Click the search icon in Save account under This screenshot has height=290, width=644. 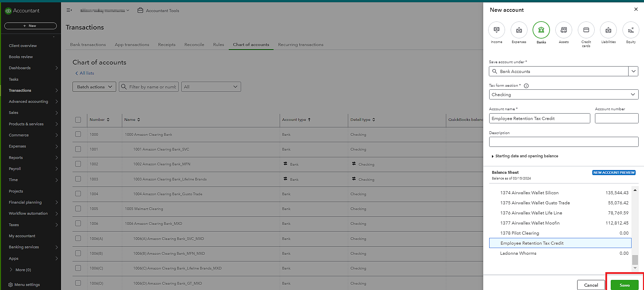click(495, 71)
